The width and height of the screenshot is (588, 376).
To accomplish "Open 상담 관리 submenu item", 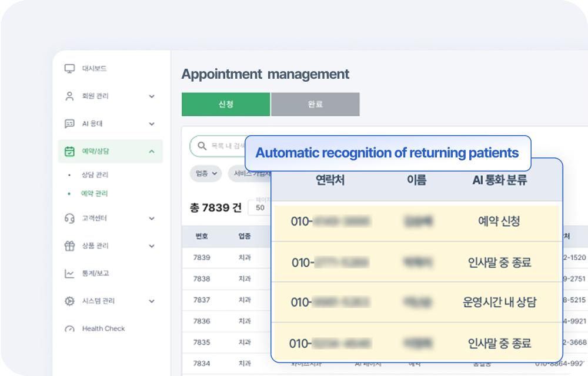I will (x=95, y=175).
